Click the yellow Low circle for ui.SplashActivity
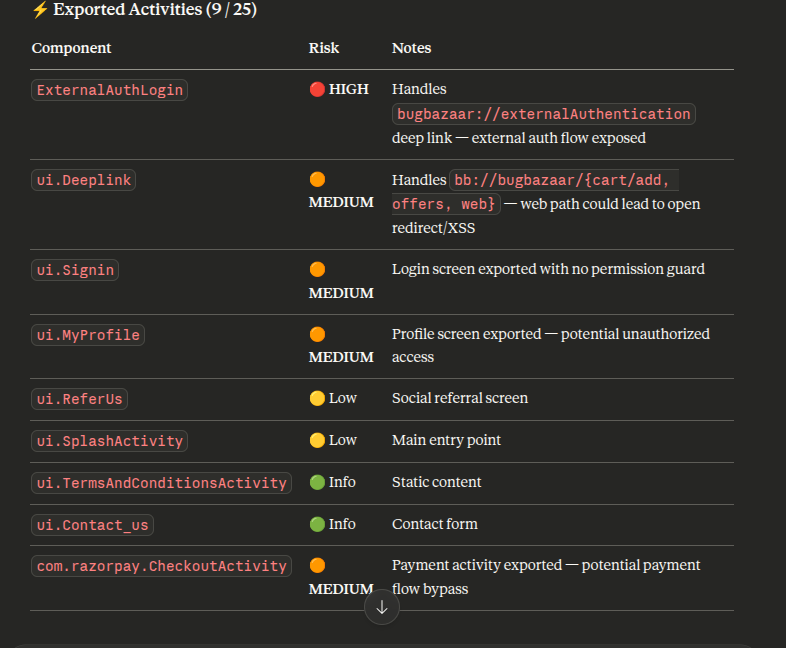 point(317,440)
